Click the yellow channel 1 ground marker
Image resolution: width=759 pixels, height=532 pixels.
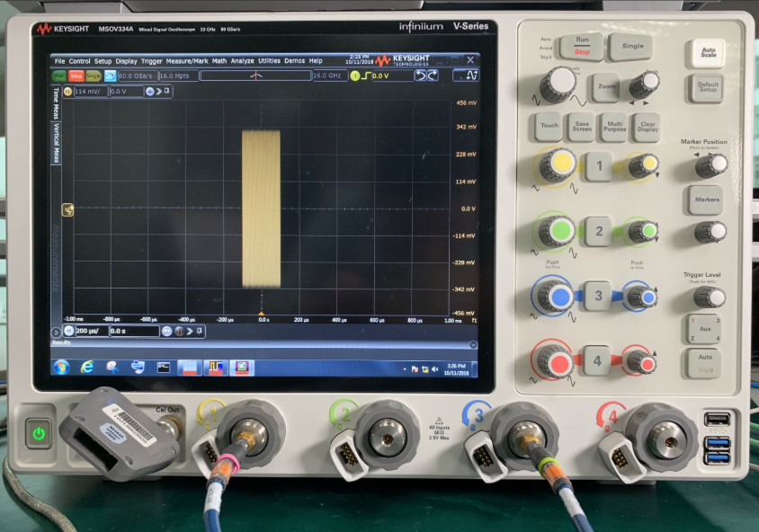[67, 209]
